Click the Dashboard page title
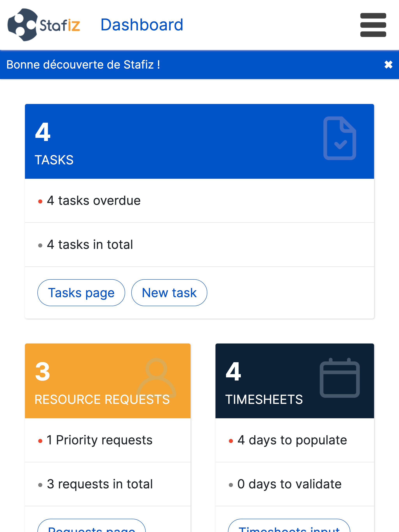The image size is (399, 532). pyautogui.click(x=142, y=25)
